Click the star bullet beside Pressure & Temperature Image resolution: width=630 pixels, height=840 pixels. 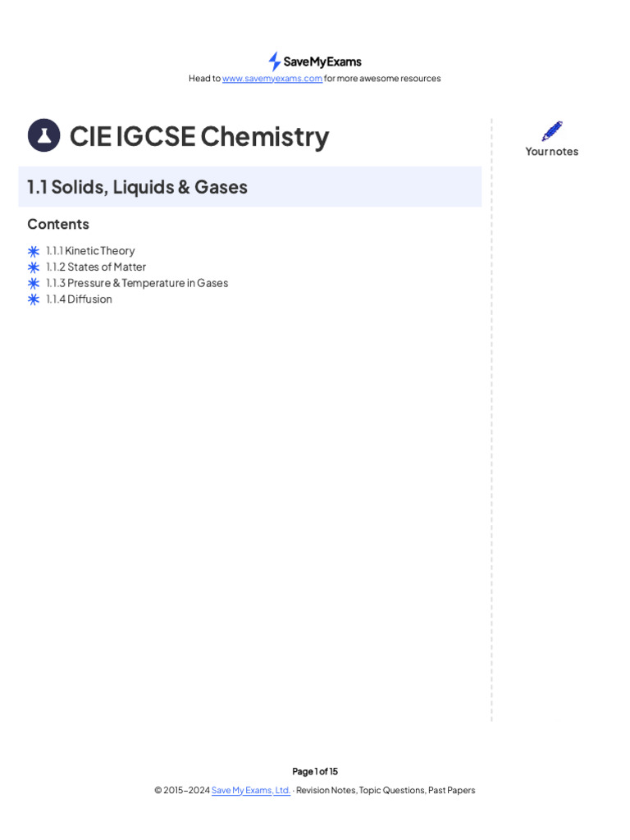click(x=34, y=283)
